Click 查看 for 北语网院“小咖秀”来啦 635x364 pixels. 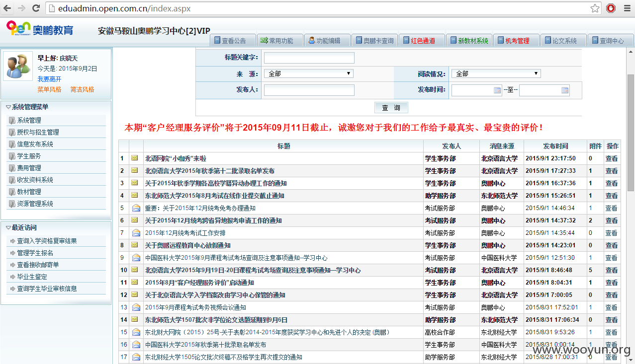pos(611,158)
